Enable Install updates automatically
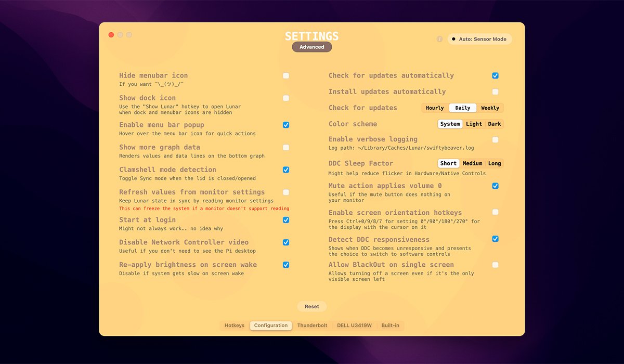 (x=495, y=92)
